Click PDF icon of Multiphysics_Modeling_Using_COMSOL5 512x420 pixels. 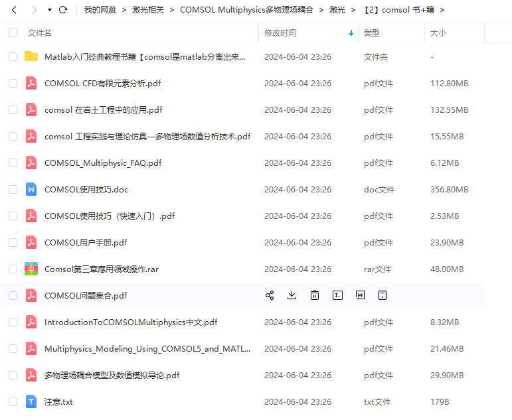coord(31,348)
